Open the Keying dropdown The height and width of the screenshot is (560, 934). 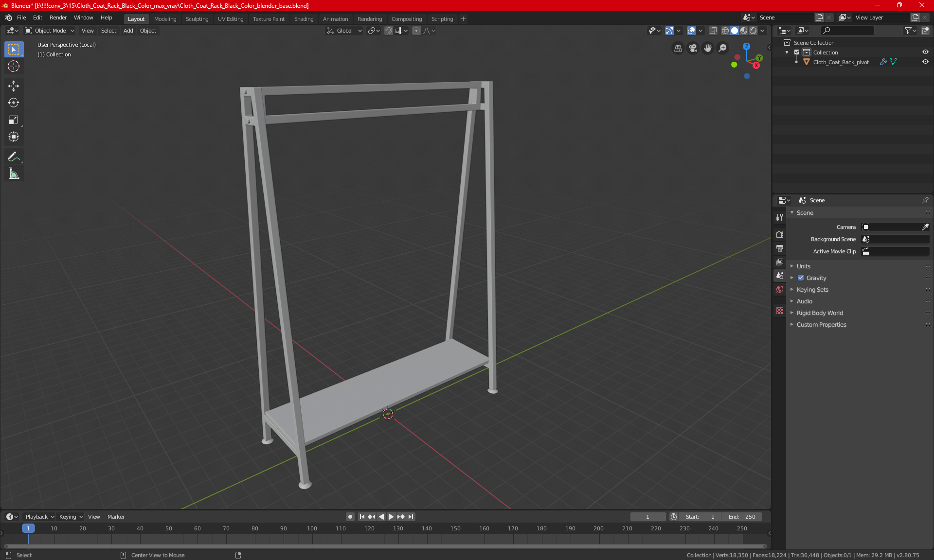coord(71,517)
